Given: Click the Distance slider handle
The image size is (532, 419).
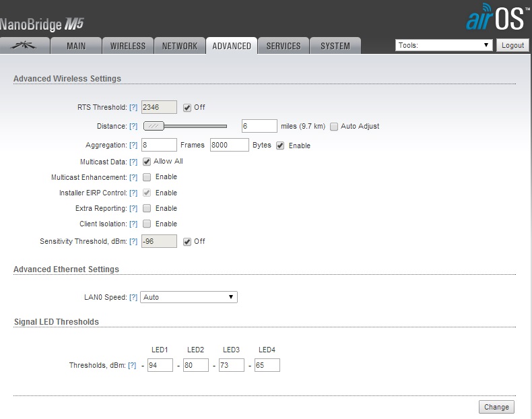Looking at the screenshot, I should pos(154,126).
